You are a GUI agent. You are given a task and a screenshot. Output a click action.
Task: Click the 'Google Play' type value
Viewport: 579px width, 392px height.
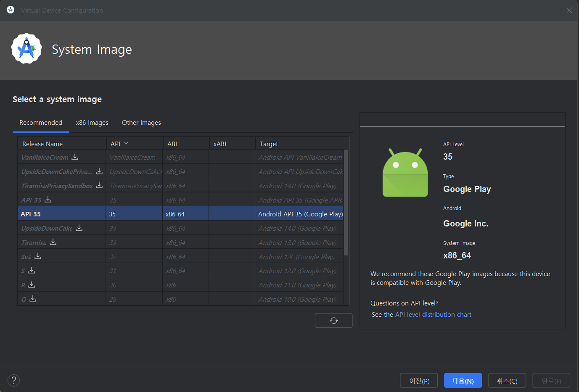pyautogui.click(x=467, y=189)
